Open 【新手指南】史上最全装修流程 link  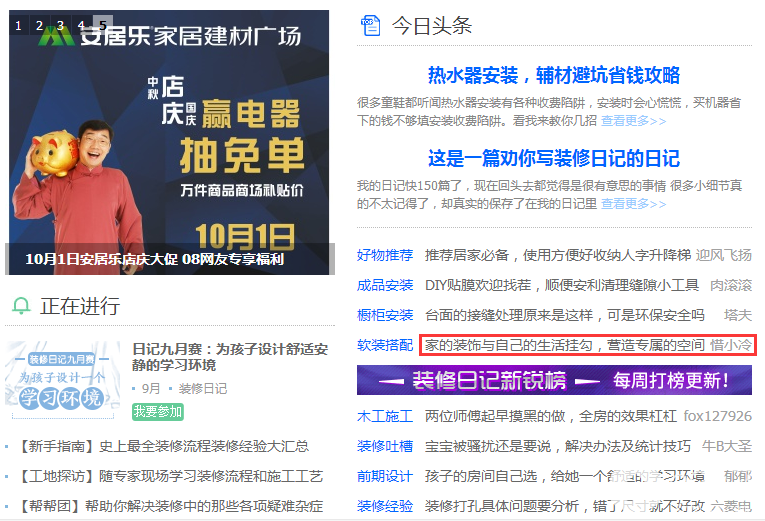point(163,446)
